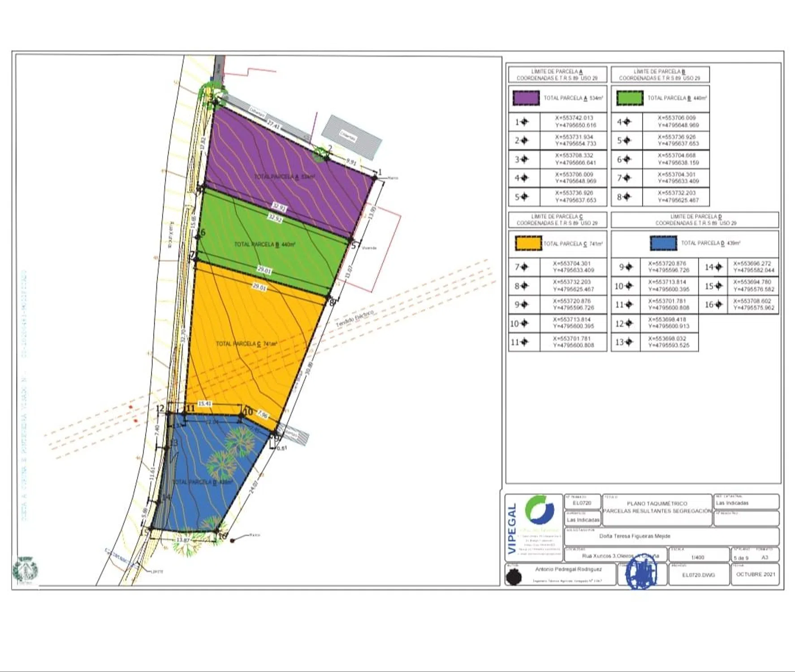Click the 'LIMITE DE PARCELA D' table header
This screenshot has height=672, width=795.
click(x=696, y=220)
